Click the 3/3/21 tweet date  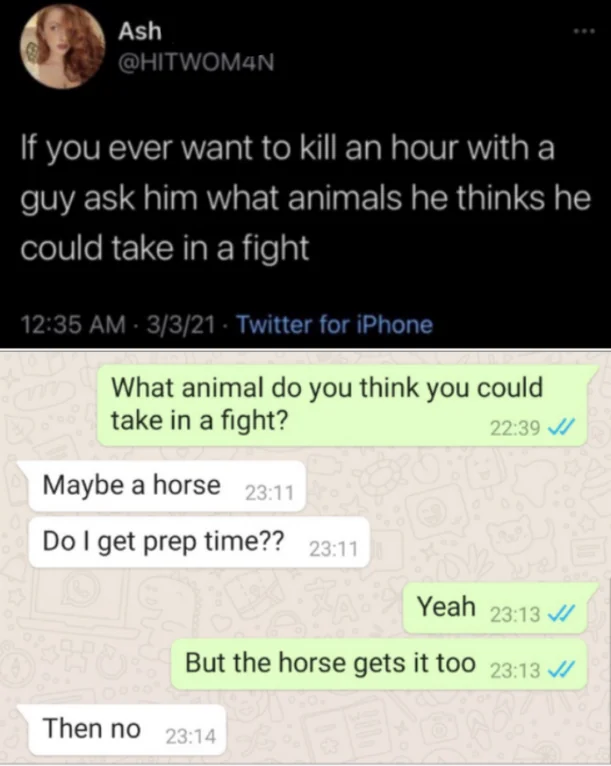181,325
